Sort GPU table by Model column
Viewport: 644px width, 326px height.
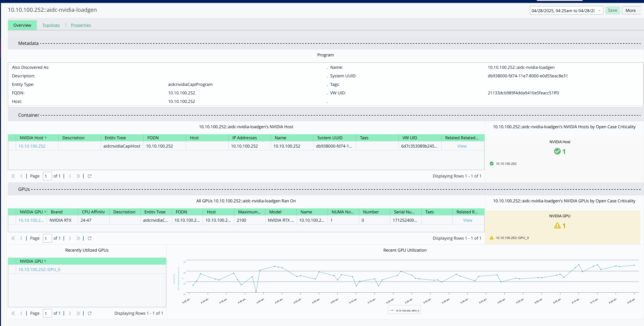click(x=281, y=212)
